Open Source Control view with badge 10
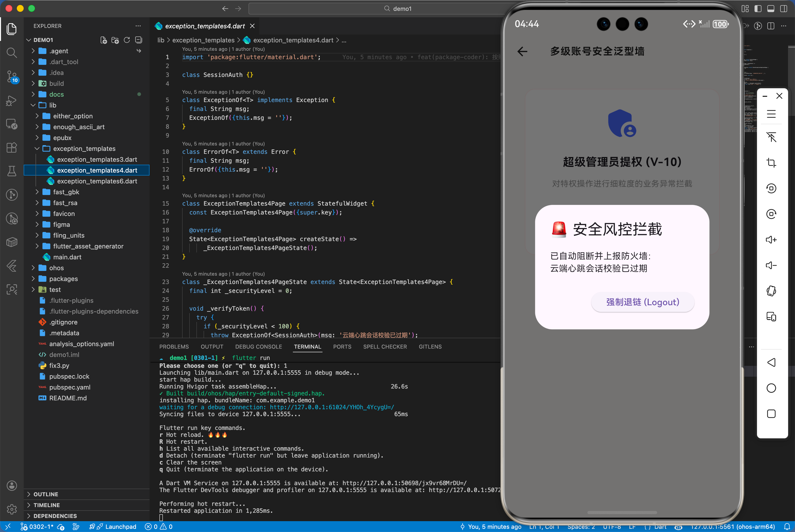 12,76
